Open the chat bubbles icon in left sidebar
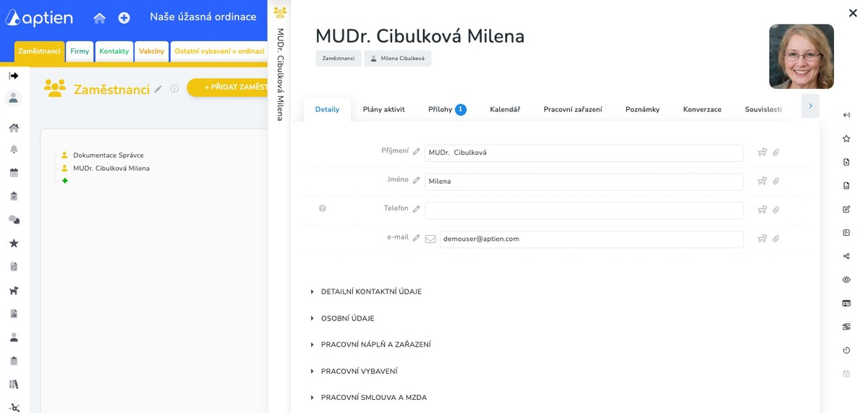 click(x=14, y=219)
